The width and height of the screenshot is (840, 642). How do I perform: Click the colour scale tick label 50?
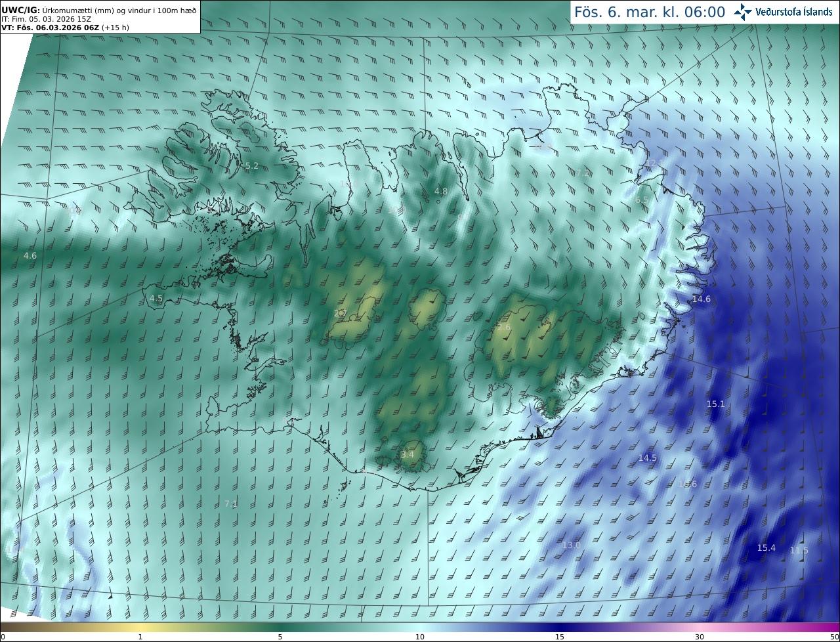[835, 637]
